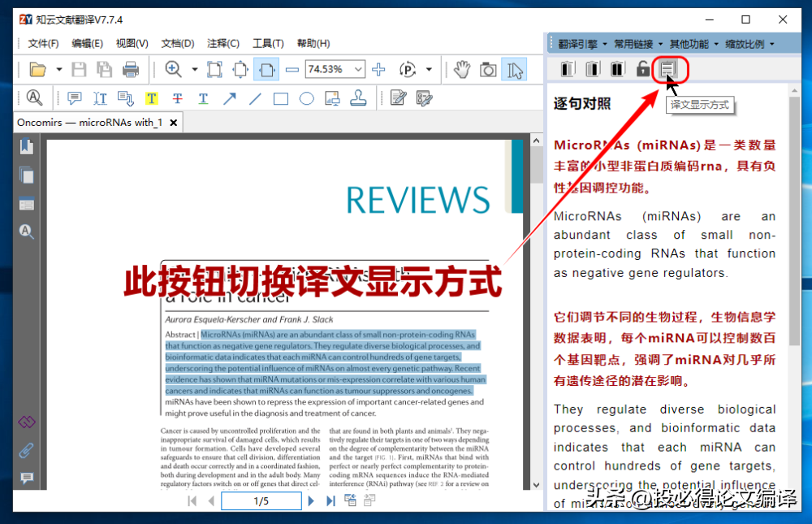
Task: Choose the first translation pane layout icon
Action: click(568, 69)
